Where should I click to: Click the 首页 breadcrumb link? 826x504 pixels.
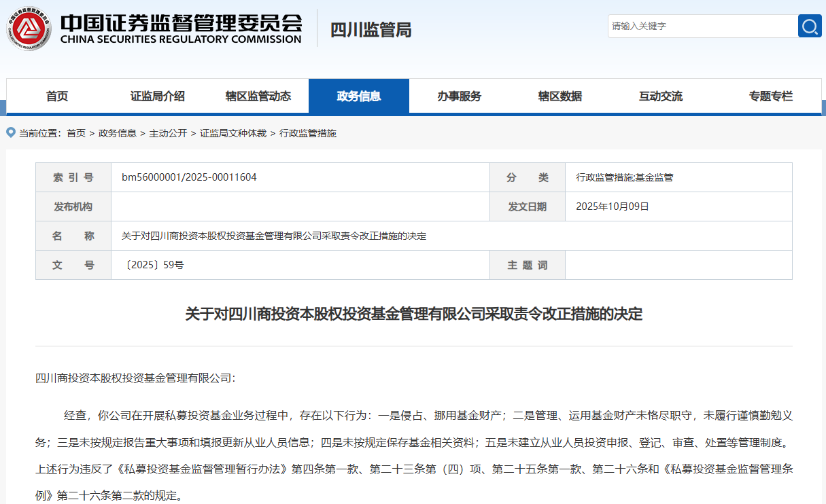pos(76,133)
